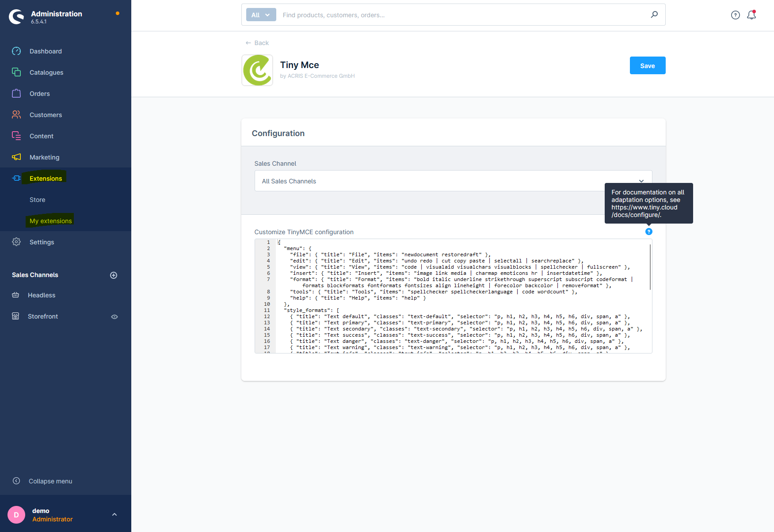Click the Customers people icon

(x=16, y=114)
